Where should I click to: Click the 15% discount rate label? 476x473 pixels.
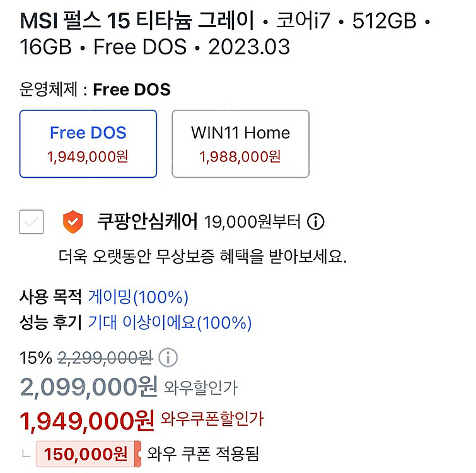[x=36, y=358]
